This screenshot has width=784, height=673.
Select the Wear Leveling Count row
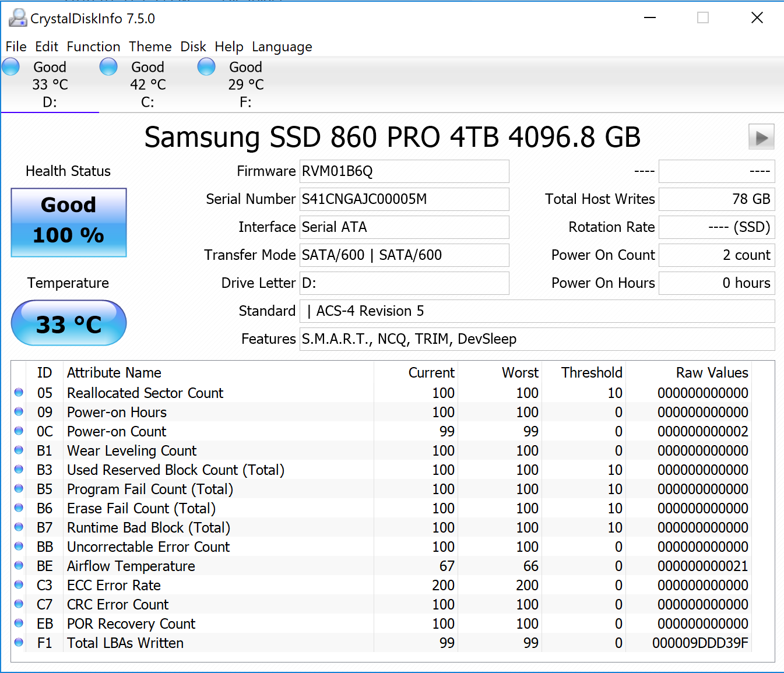pos(132,450)
